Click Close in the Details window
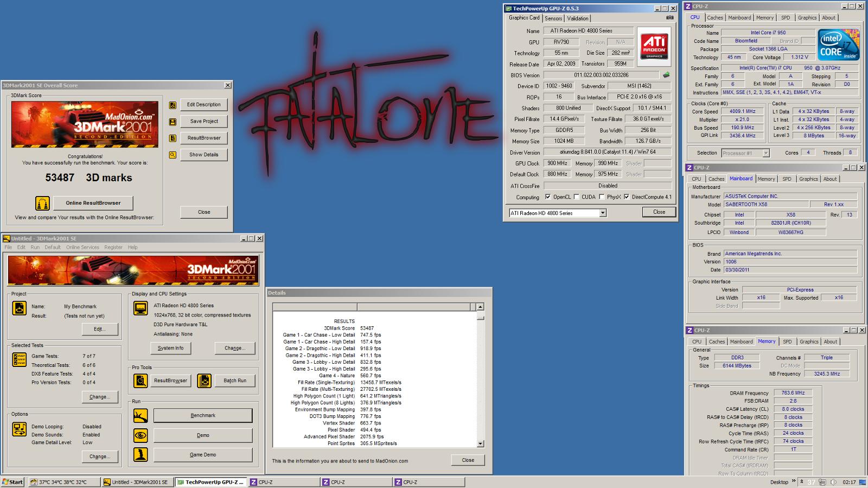 (x=468, y=460)
